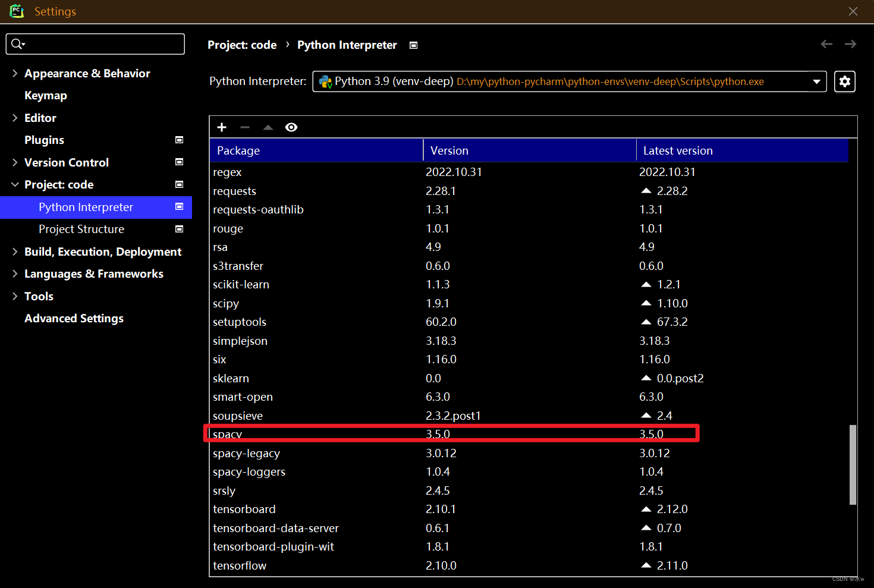Click the upgrade triangle next to tensorflow 2.11.0

tap(646, 565)
